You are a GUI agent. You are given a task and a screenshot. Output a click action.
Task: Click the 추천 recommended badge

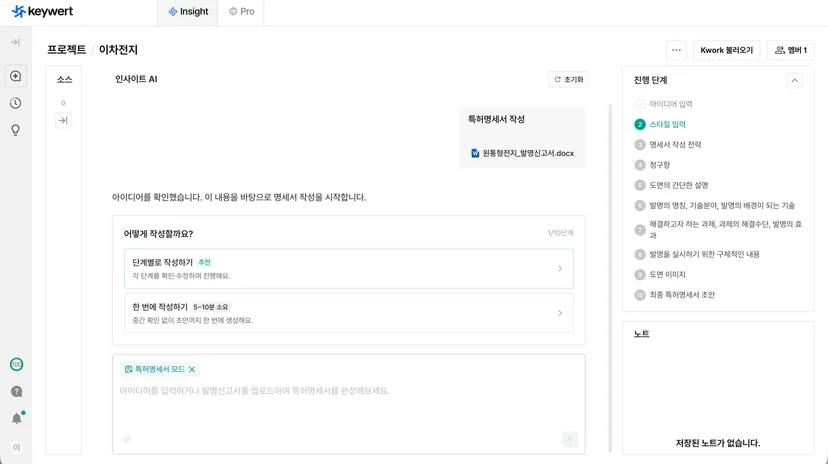click(x=204, y=262)
